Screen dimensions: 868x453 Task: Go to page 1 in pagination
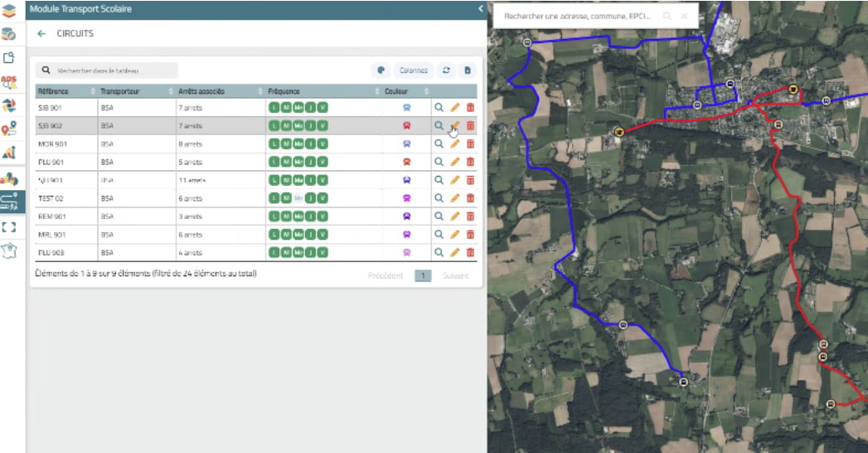(x=423, y=275)
